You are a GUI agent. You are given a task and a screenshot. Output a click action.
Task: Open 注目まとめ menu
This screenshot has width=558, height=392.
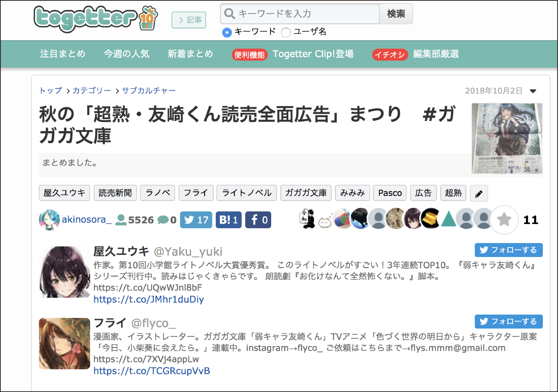[63, 54]
